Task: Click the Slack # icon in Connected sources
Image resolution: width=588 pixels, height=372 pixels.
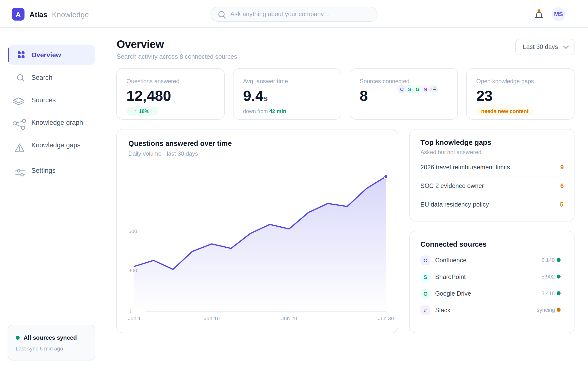Action: [x=425, y=310]
